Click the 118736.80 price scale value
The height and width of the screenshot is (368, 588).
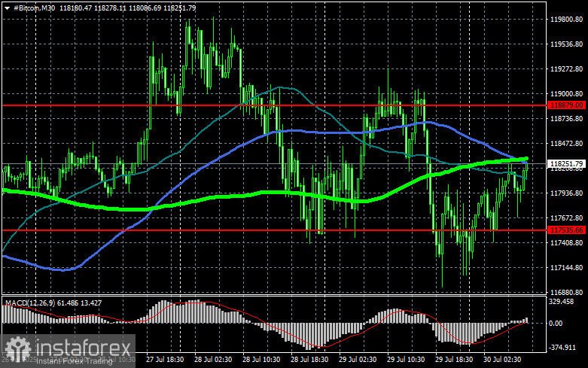[x=566, y=118]
